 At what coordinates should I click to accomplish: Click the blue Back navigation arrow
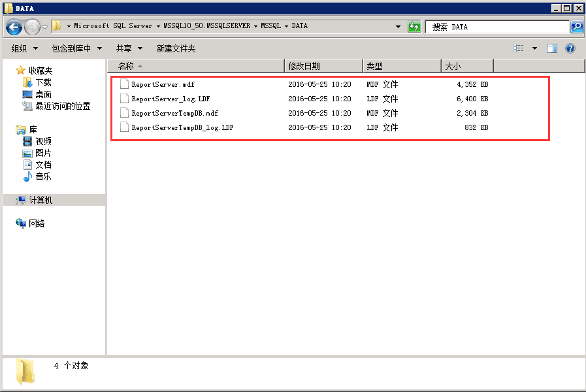pyautogui.click(x=14, y=27)
